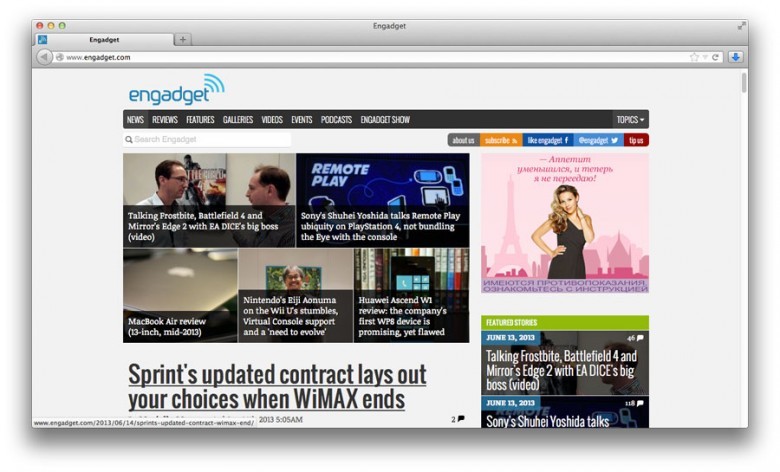Image resolution: width=780 pixels, height=472 pixels.
Task: Open a new tab with plus button
Action: tap(183, 39)
